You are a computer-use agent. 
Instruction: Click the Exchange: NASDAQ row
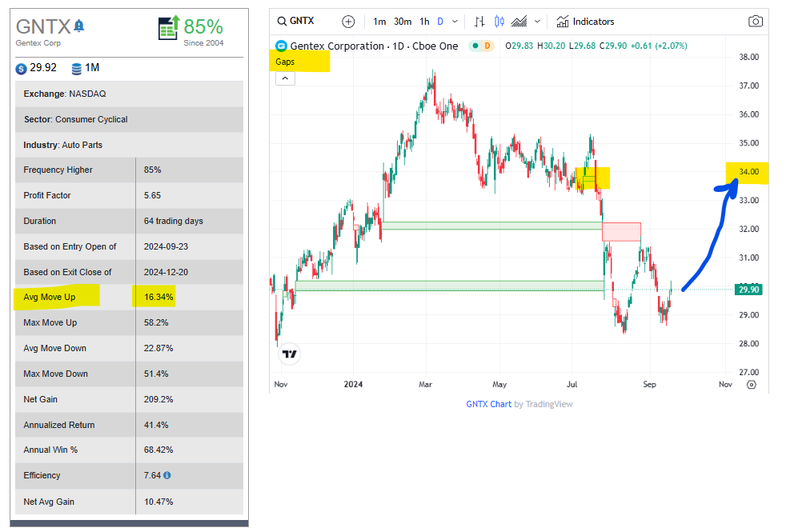click(129, 94)
